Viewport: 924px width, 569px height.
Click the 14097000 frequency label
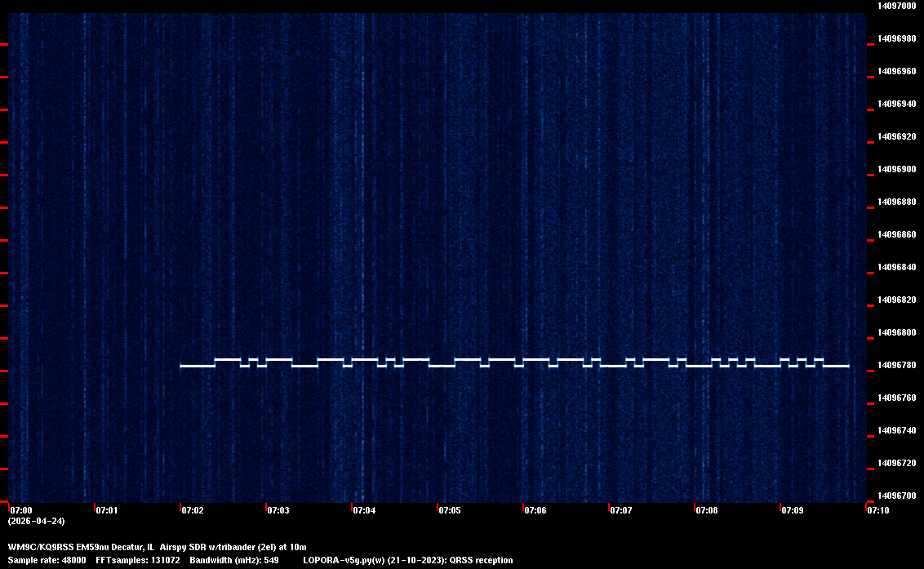(895, 6)
